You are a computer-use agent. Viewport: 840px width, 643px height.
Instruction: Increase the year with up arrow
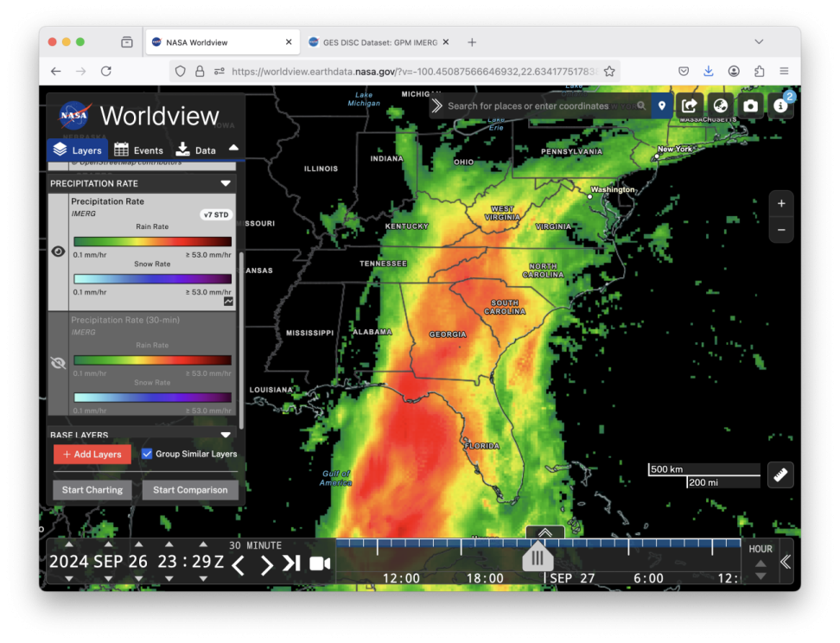coord(69,544)
